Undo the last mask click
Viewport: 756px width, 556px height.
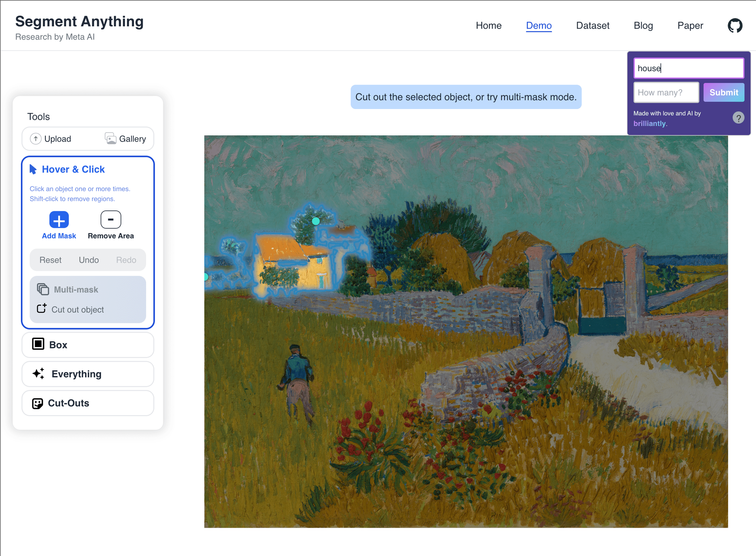pos(89,260)
